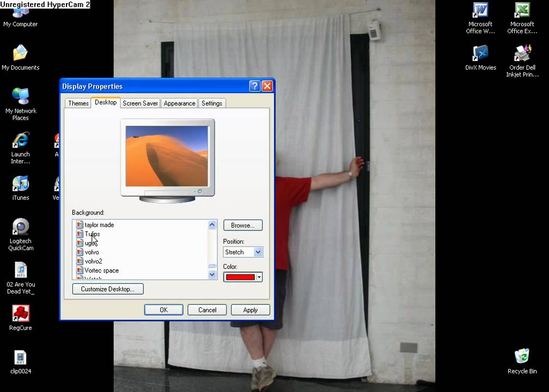Select the My Network Places icon

point(21,104)
